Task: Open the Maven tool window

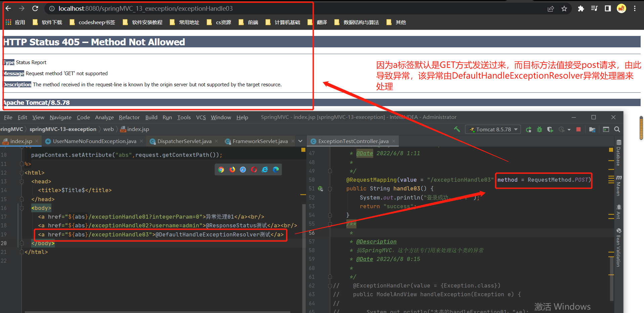Action: click(x=618, y=185)
